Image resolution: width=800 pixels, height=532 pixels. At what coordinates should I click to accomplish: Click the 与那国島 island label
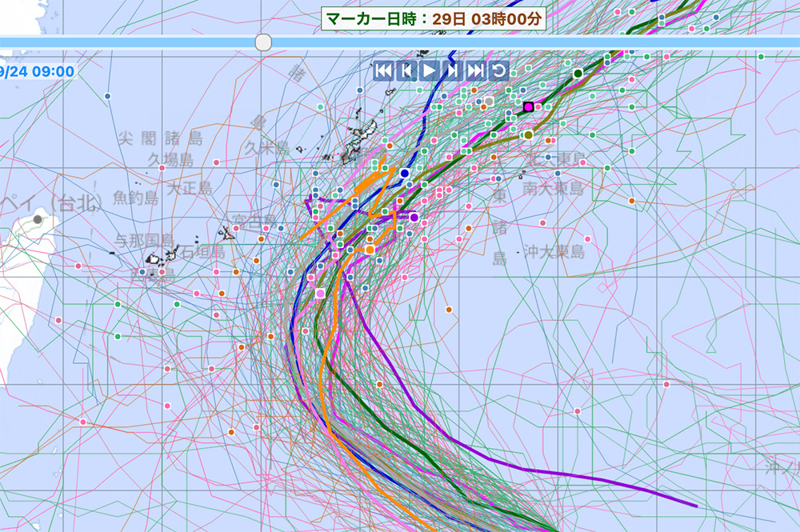144,240
